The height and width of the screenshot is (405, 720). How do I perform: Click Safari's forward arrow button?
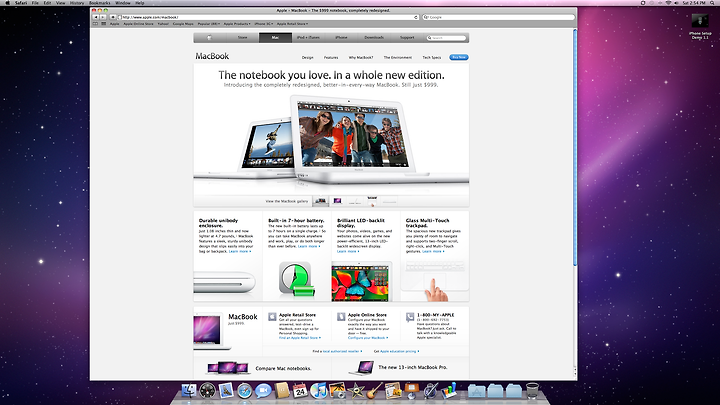[102, 17]
